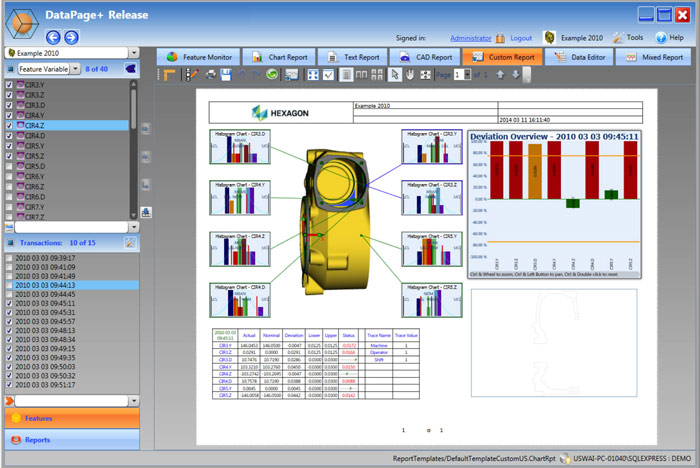Click the fit-to-window toolbar icon

click(x=313, y=75)
